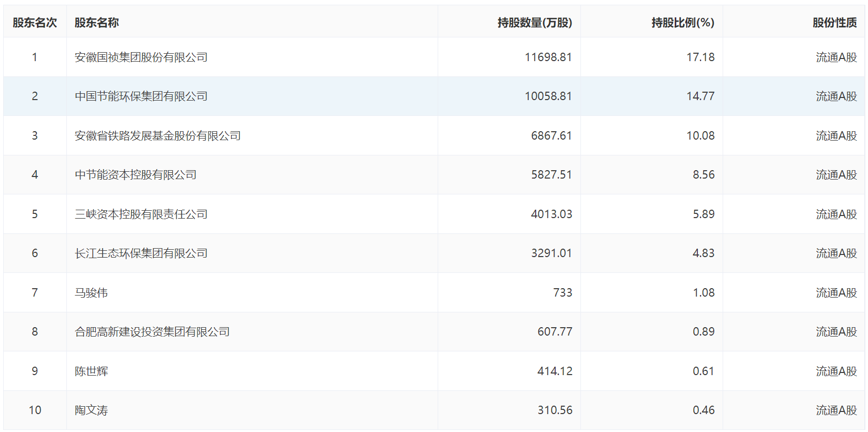Click the 股东名称 column header
Image resolution: width=868 pixels, height=432 pixels.
(x=97, y=23)
